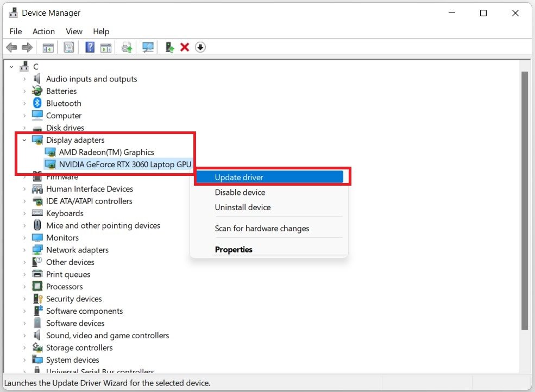Click the Forward arrow toolbar button

[x=27, y=47]
